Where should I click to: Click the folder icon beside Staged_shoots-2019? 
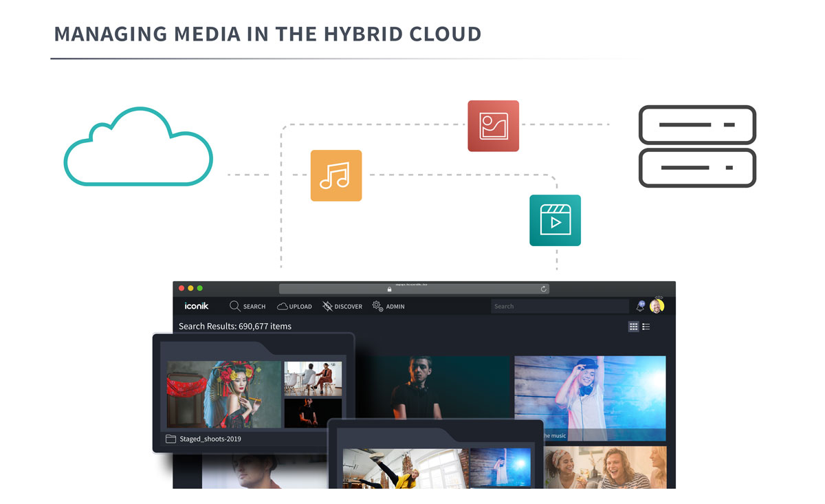(x=170, y=439)
